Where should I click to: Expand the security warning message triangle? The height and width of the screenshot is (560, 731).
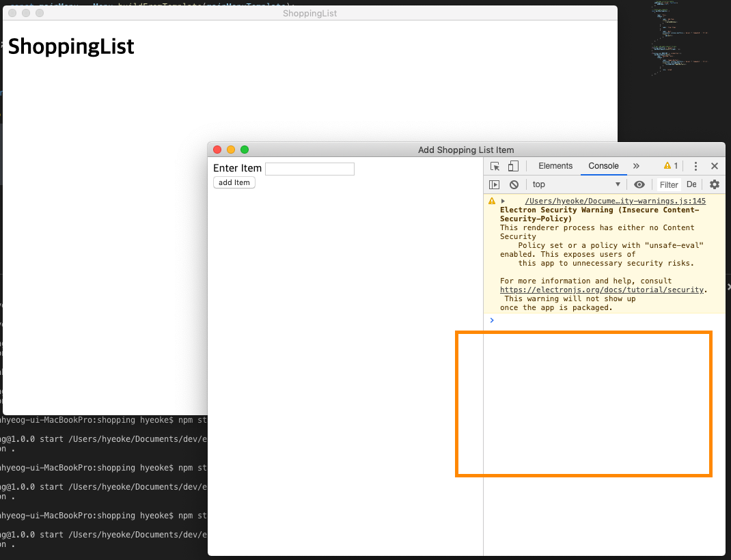503,201
